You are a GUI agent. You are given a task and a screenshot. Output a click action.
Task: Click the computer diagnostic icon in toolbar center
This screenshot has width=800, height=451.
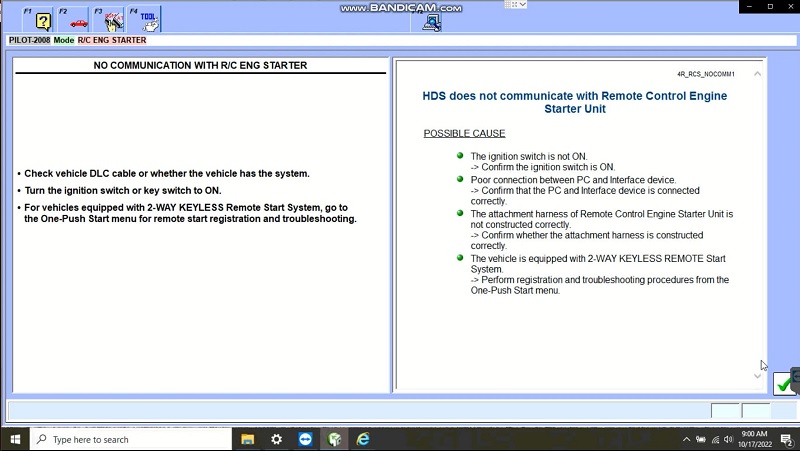point(432,22)
